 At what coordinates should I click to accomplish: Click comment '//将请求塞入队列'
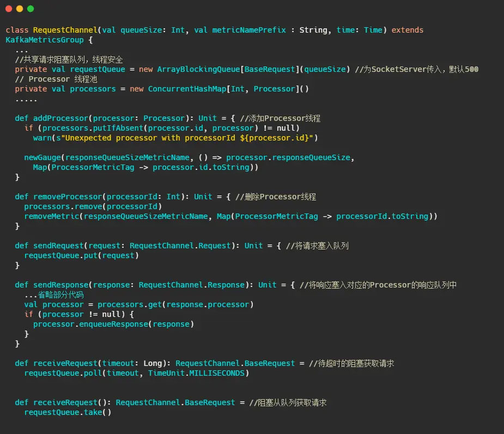pyautogui.click(x=317, y=246)
